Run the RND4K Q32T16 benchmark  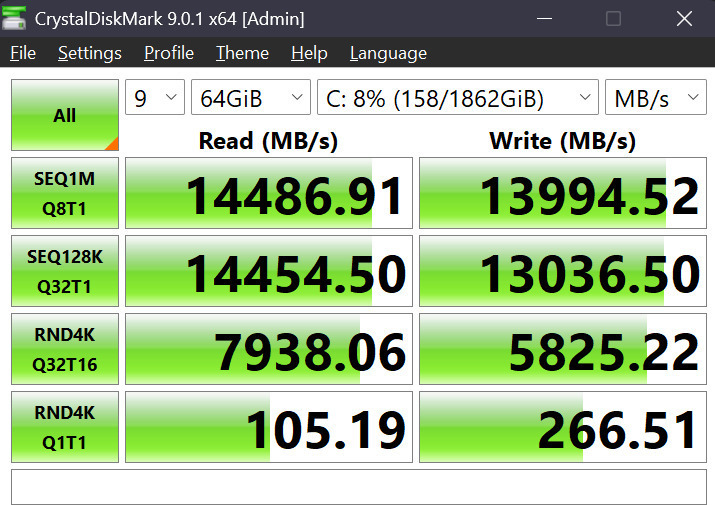65,349
